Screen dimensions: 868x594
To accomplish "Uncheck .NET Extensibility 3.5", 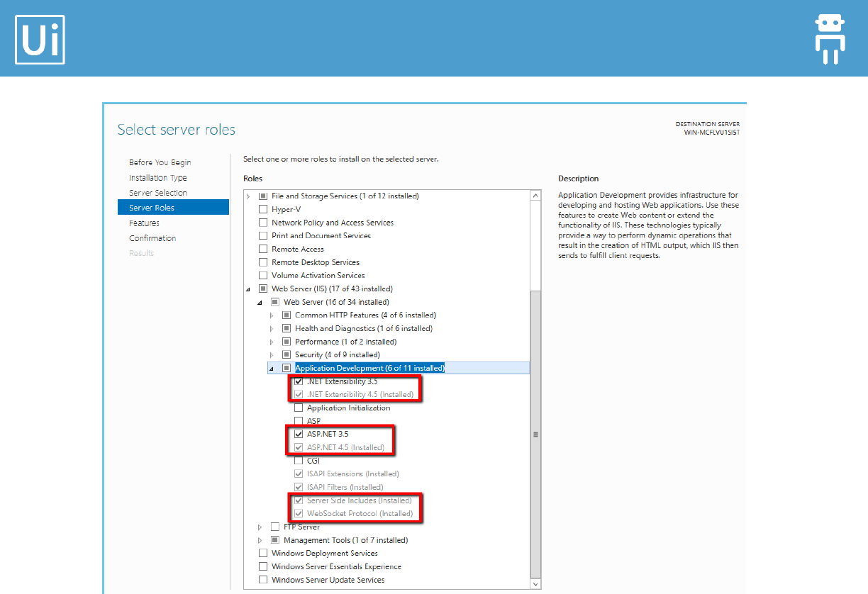I will click(299, 381).
